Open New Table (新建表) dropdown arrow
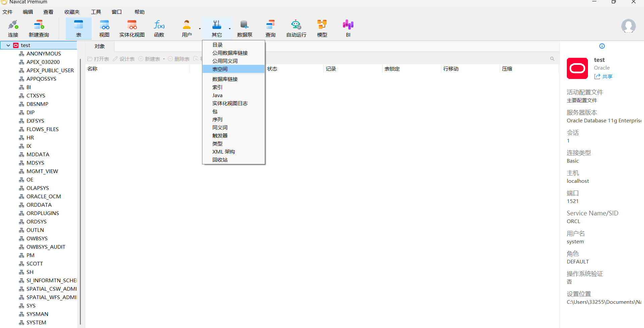This screenshot has height=328, width=644. coord(164,59)
